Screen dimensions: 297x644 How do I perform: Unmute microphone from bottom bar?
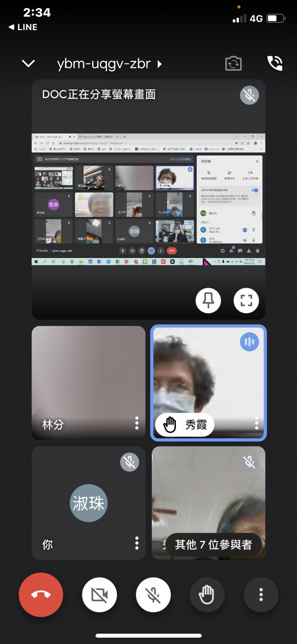click(153, 595)
